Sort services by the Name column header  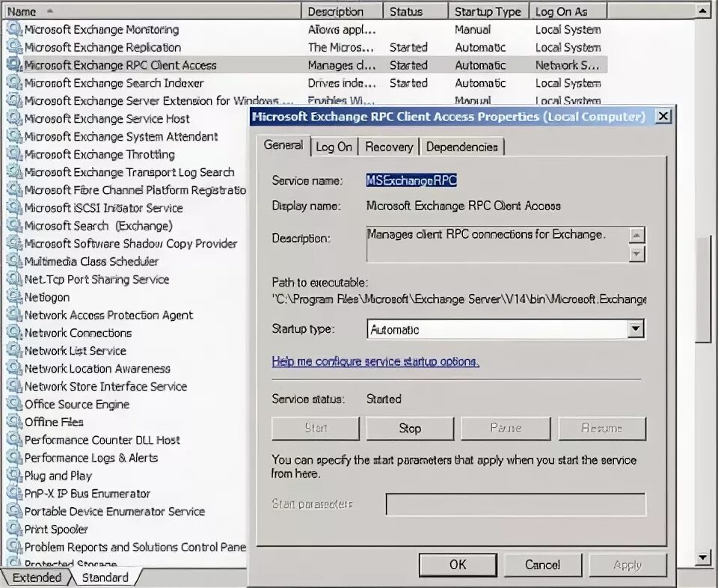152,11
